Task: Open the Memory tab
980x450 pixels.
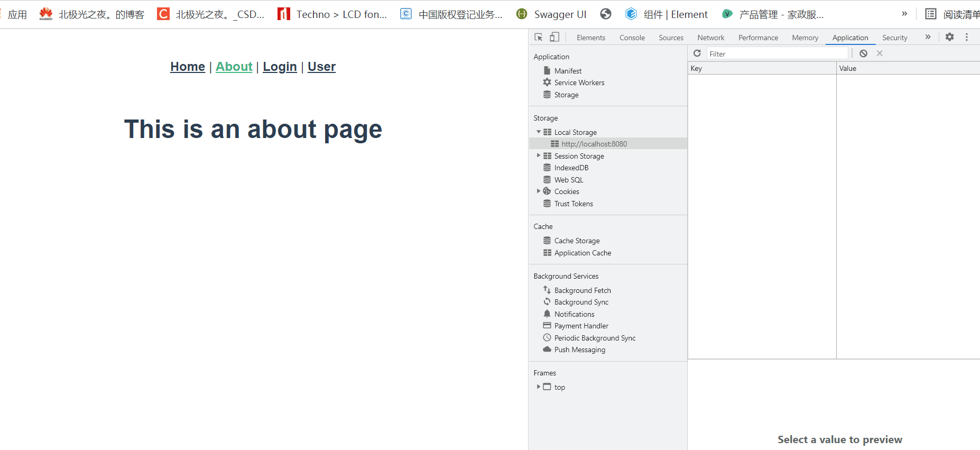Action: [x=805, y=38]
